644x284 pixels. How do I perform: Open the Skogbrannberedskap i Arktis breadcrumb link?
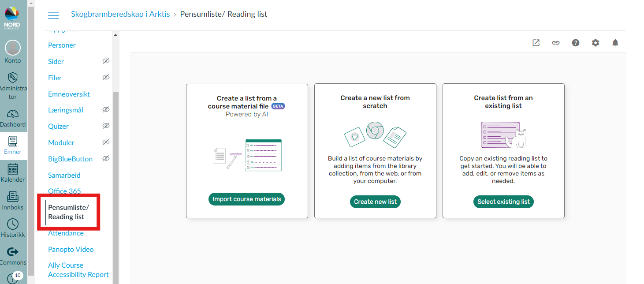click(120, 14)
